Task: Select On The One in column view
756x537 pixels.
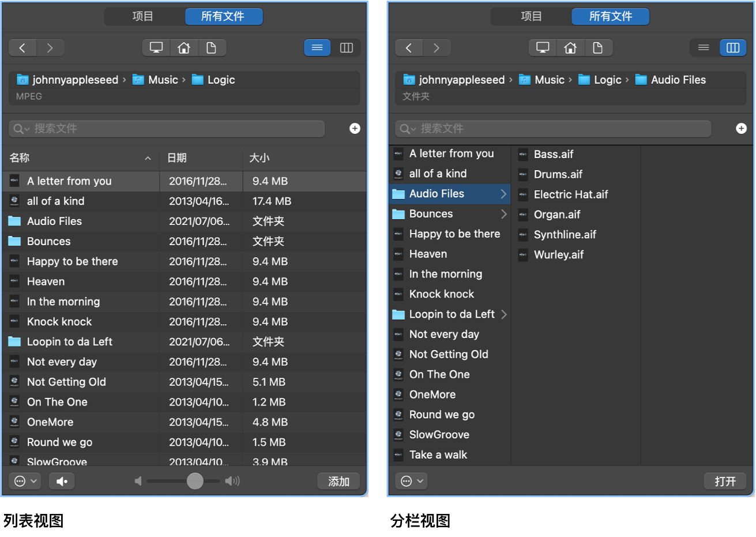Action: [450, 374]
